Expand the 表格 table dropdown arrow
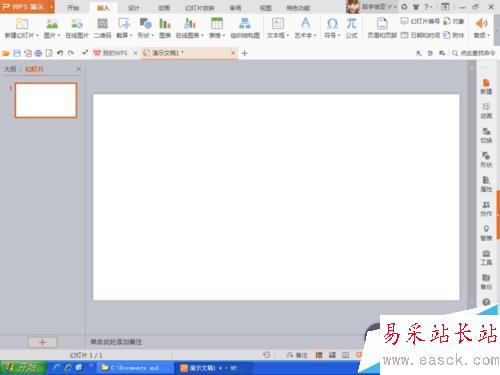 point(224,35)
